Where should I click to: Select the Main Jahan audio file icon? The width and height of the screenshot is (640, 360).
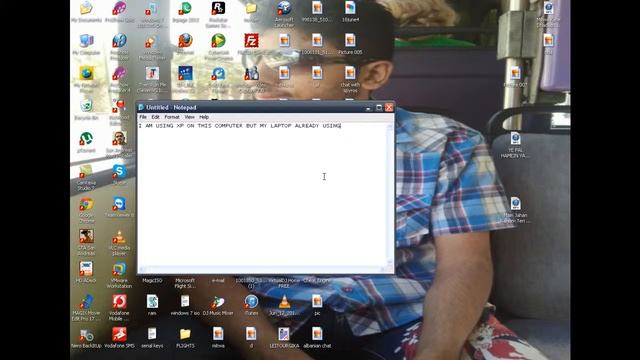click(515, 210)
